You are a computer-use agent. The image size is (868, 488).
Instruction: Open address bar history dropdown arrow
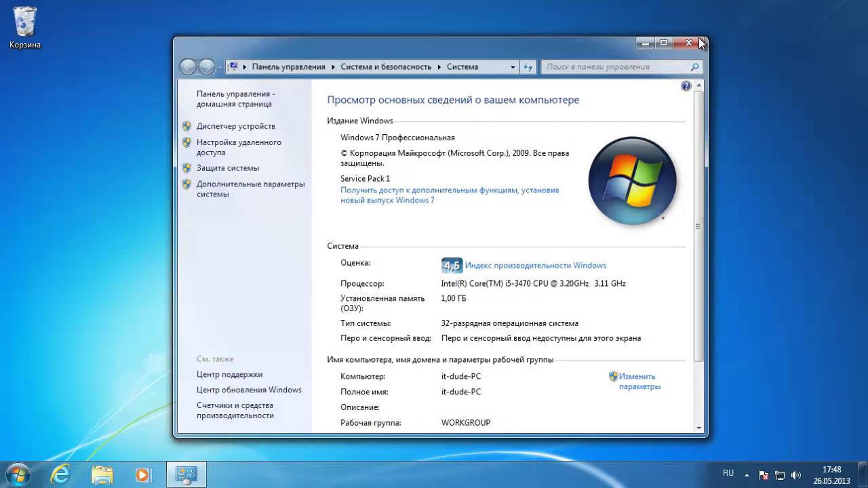pos(513,66)
